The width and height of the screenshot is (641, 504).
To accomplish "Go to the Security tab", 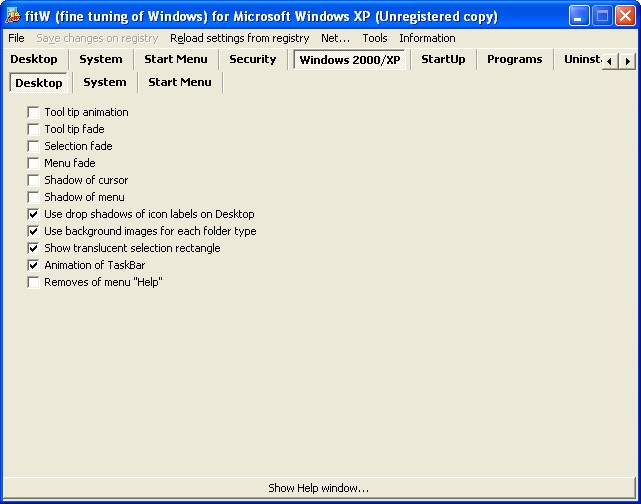I will pos(253,59).
